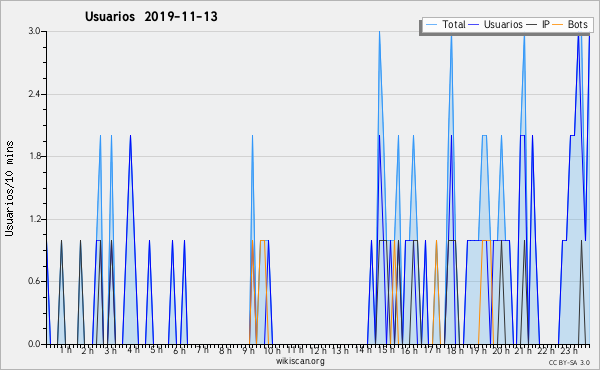The width and height of the screenshot is (600, 370).
Task: Click the x-axis label '5 h'
Action: pos(156,350)
